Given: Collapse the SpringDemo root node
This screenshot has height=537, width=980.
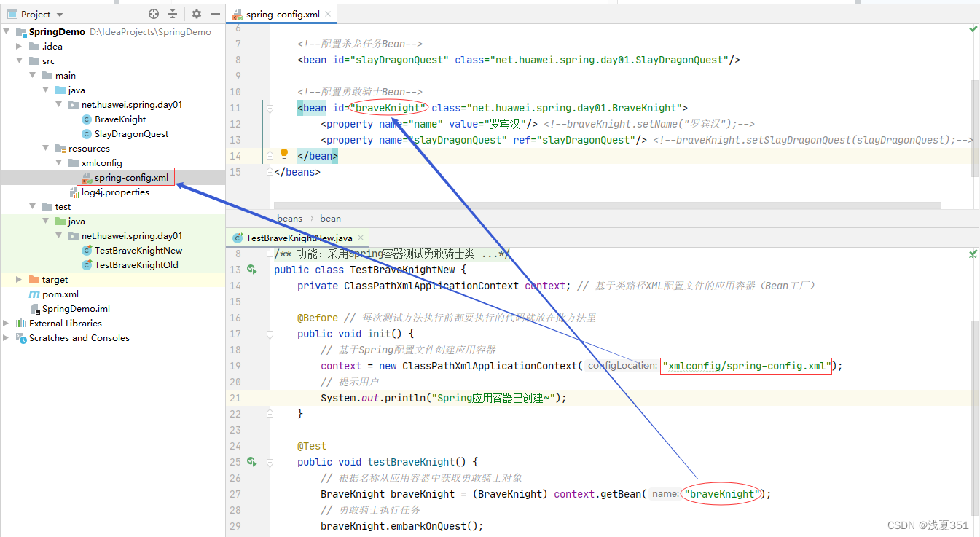Looking at the screenshot, I should (x=7, y=32).
